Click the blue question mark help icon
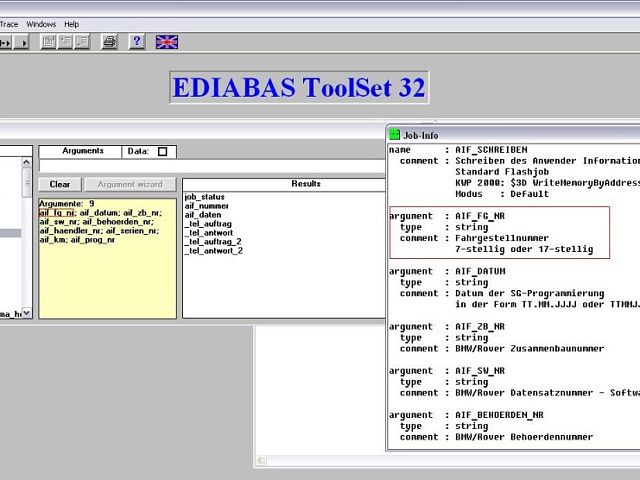640x480 pixels. [137, 42]
